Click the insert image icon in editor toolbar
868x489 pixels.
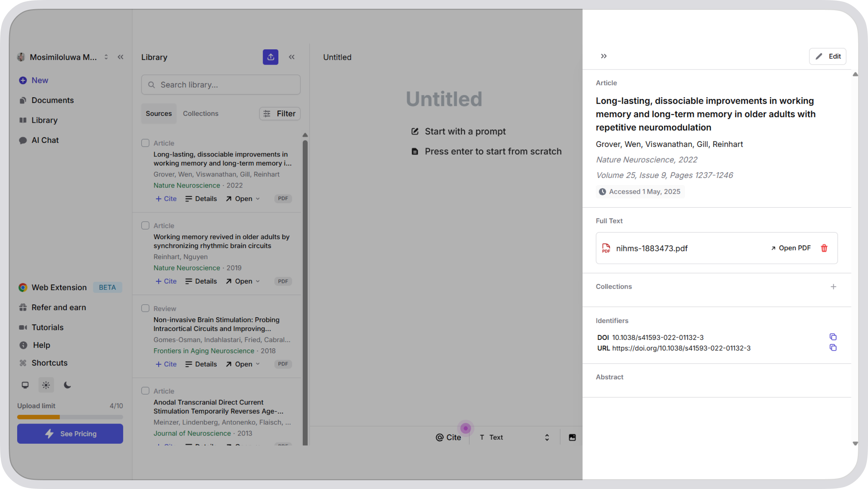(x=572, y=437)
